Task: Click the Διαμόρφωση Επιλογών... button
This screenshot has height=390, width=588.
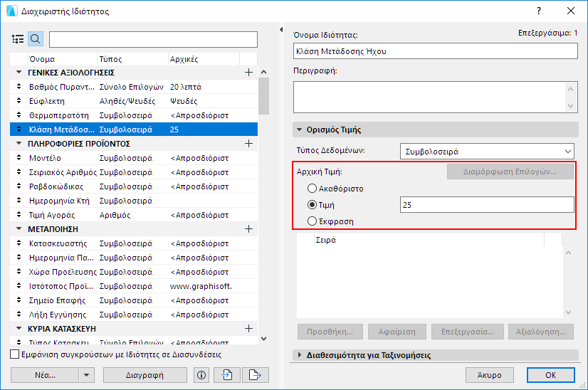Action: click(x=510, y=172)
